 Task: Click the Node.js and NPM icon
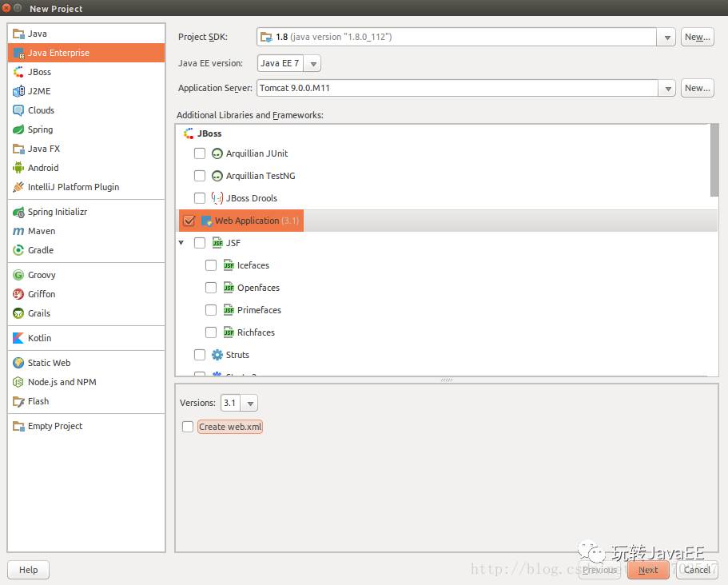pos(18,382)
